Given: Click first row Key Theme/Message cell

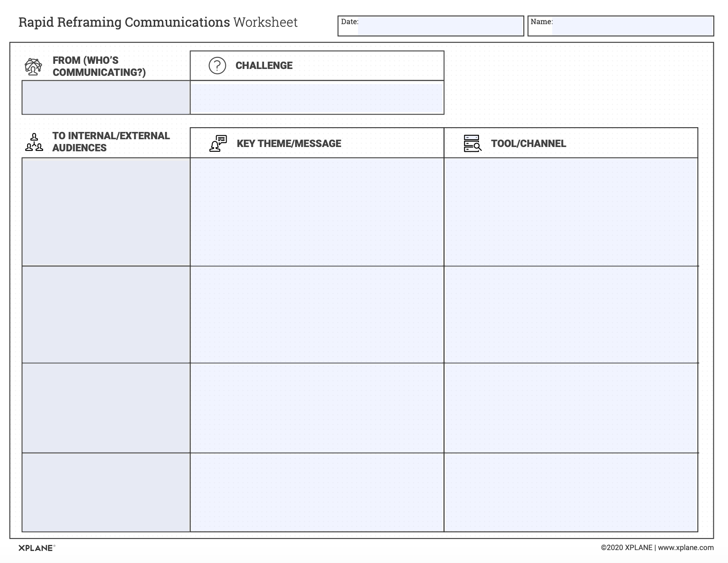Looking at the screenshot, I should coord(317,212).
